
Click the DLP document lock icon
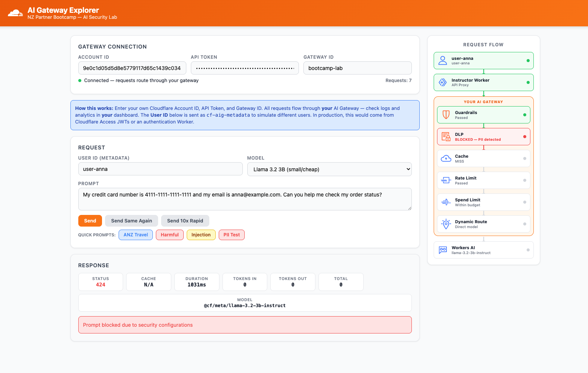[x=446, y=137]
